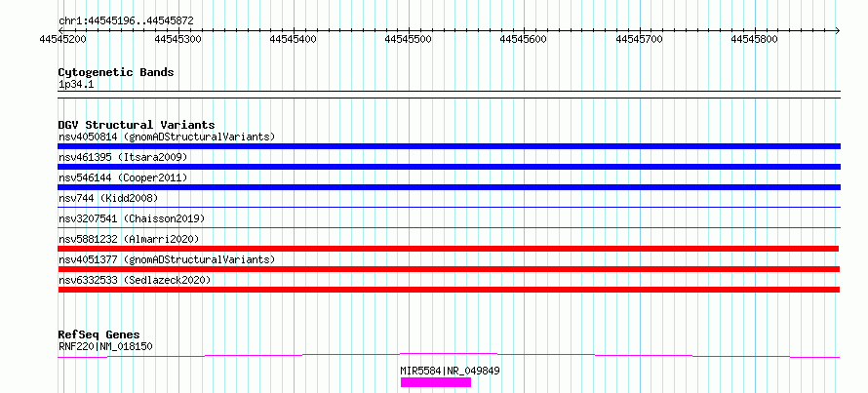
Task: Open variant nsv4050814 (gnomADStructuralVariants) label
Action: tap(167, 137)
